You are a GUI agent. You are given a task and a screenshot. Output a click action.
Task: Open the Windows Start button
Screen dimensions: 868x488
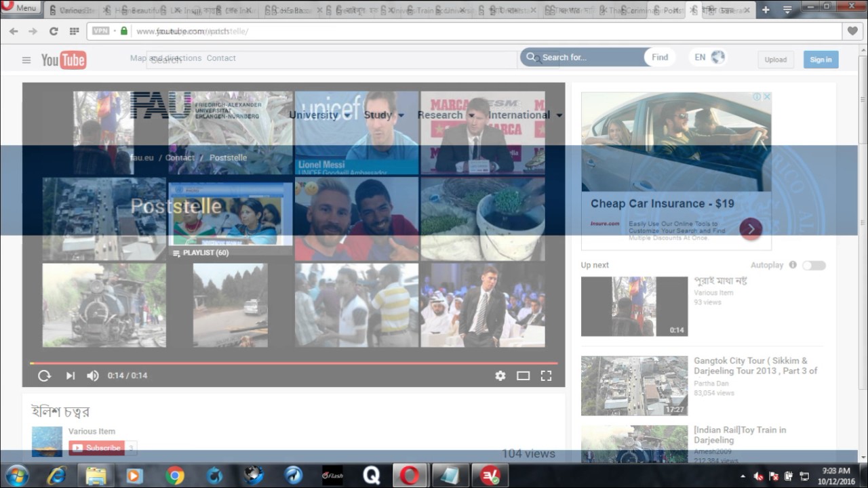coord(16,476)
